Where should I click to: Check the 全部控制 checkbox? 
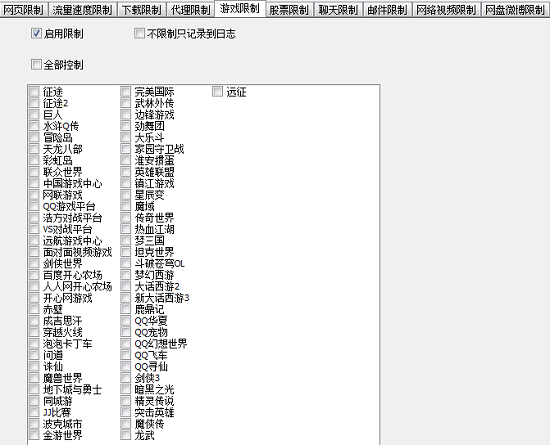(x=36, y=65)
